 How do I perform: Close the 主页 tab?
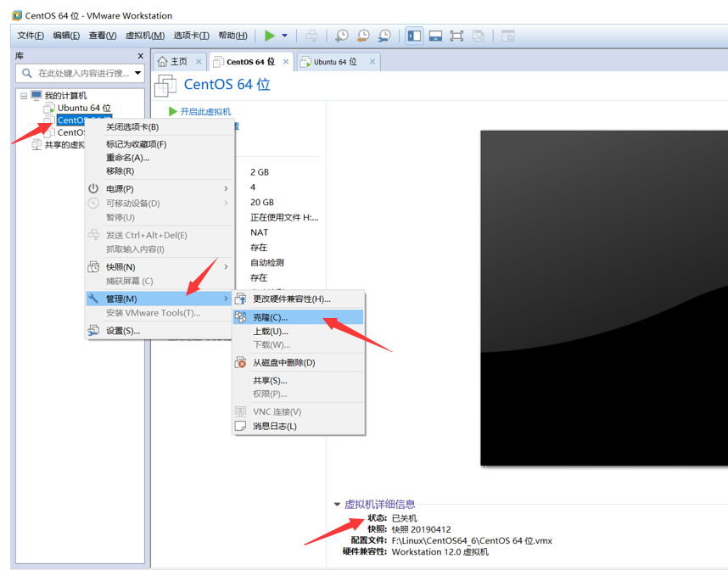point(199,62)
